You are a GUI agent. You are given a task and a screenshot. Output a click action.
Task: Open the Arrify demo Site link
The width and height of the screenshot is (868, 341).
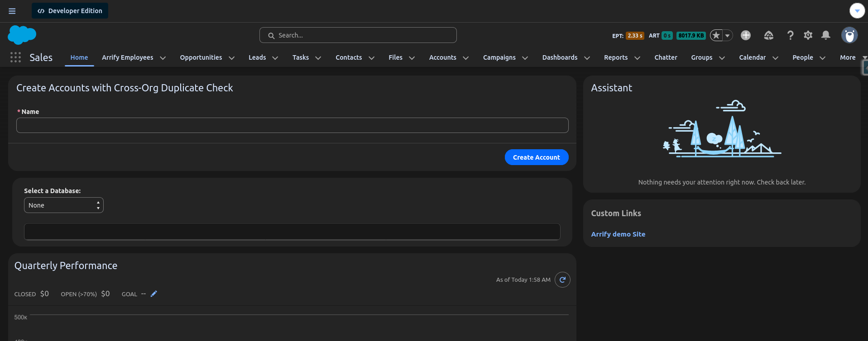point(618,234)
